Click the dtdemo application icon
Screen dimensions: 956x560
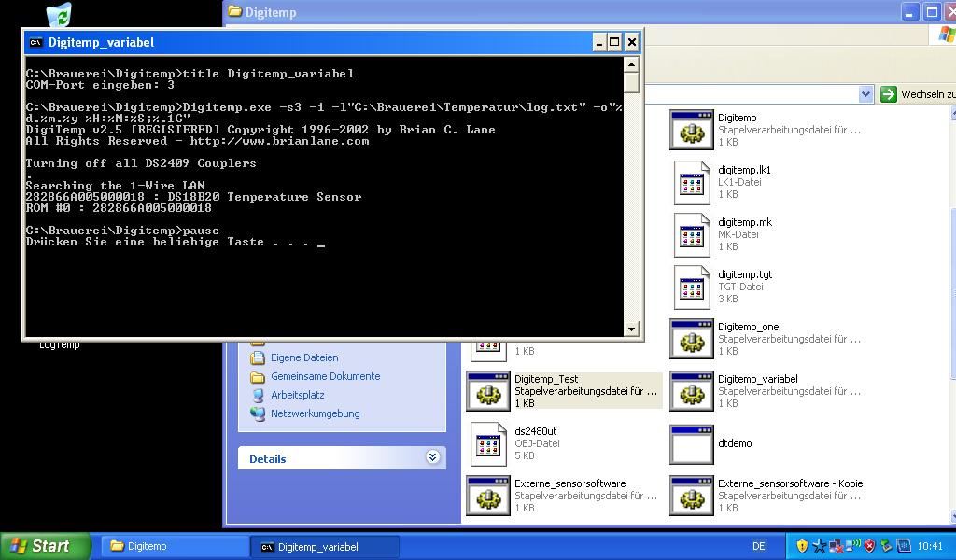point(691,443)
